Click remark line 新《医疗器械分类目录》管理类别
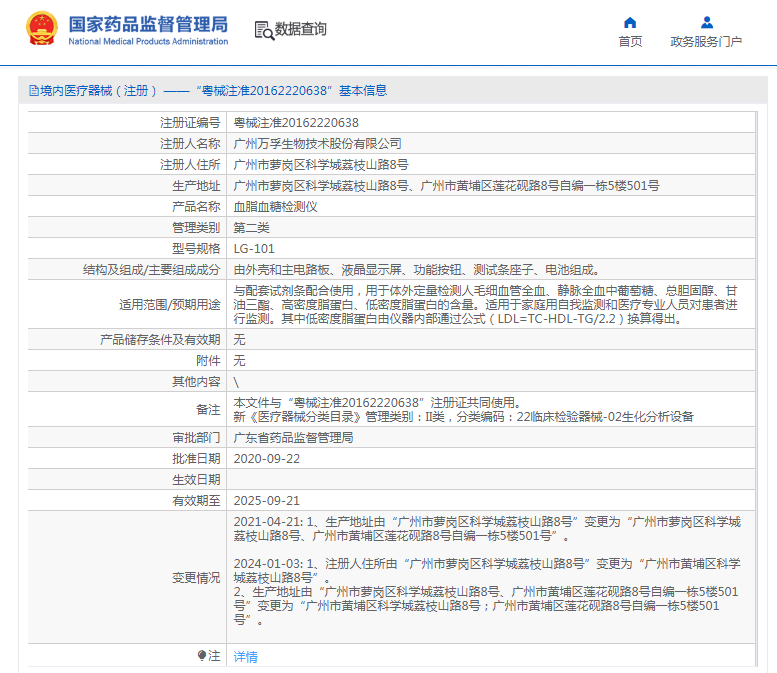The width and height of the screenshot is (777, 673). tap(463, 417)
